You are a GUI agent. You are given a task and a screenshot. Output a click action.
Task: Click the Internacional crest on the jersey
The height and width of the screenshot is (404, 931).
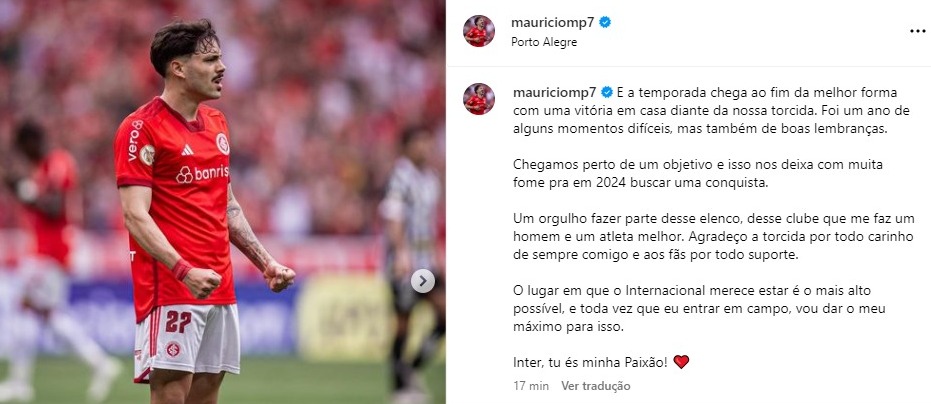pyautogui.click(x=223, y=144)
